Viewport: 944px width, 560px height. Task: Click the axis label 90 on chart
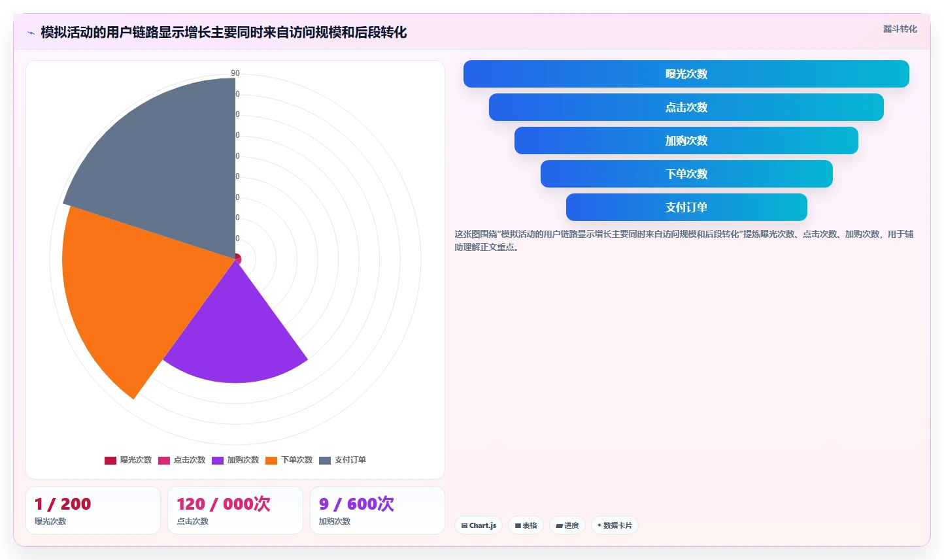click(235, 73)
